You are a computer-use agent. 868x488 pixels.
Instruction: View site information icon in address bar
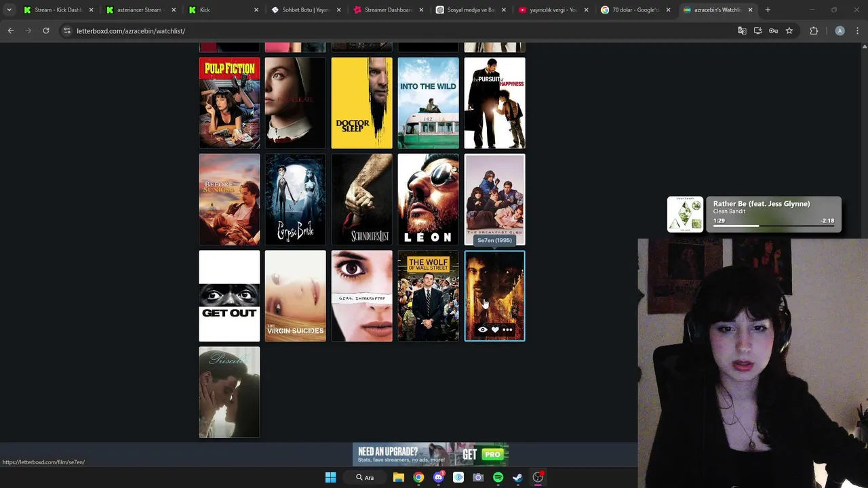66,30
